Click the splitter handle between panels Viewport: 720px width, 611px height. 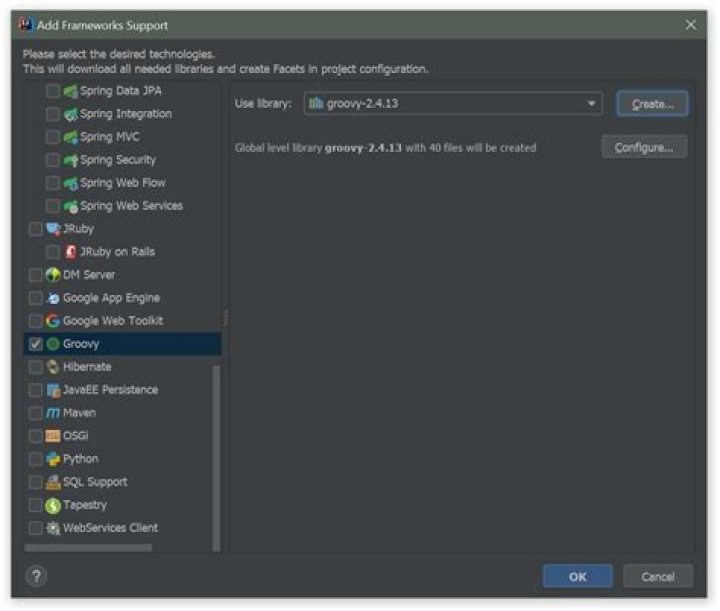click(225, 318)
